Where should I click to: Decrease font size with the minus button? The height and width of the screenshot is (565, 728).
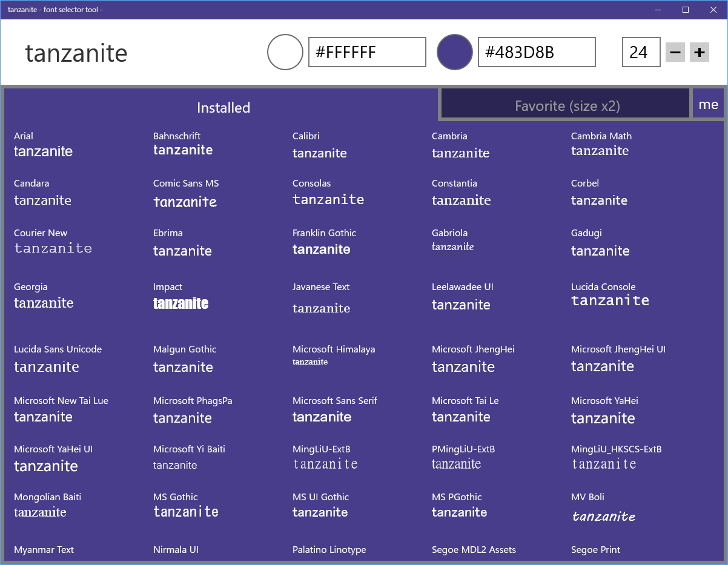[675, 52]
